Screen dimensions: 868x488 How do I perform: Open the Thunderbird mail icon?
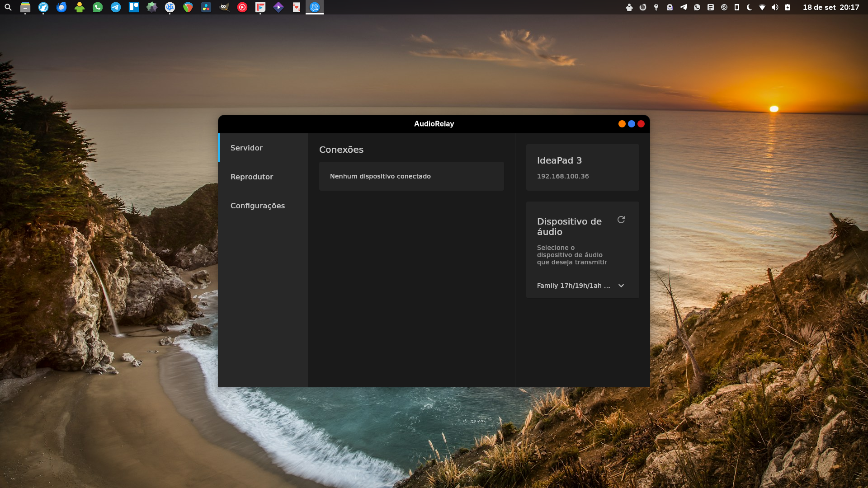pos(61,7)
